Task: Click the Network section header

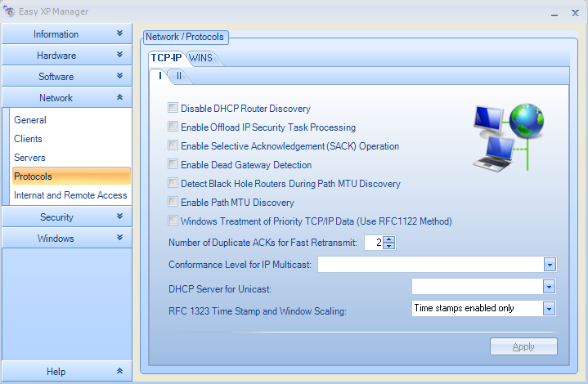Action: pyautogui.click(x=67, y=97)
